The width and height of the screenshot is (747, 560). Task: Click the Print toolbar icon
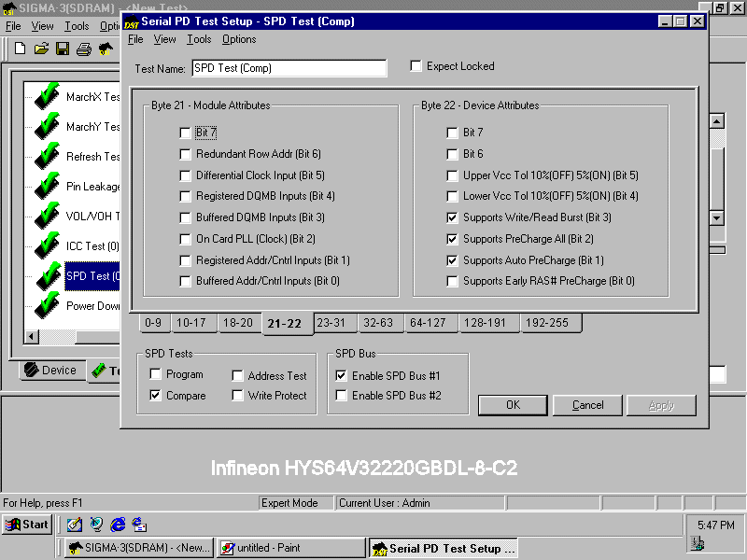[83, 49]
